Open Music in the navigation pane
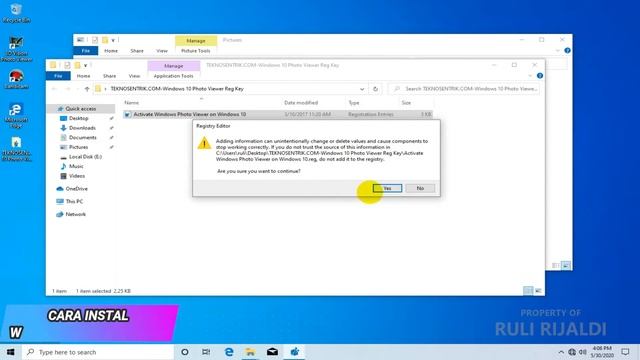The width and height of the screenshot is (640, 360). click(76, 166)
